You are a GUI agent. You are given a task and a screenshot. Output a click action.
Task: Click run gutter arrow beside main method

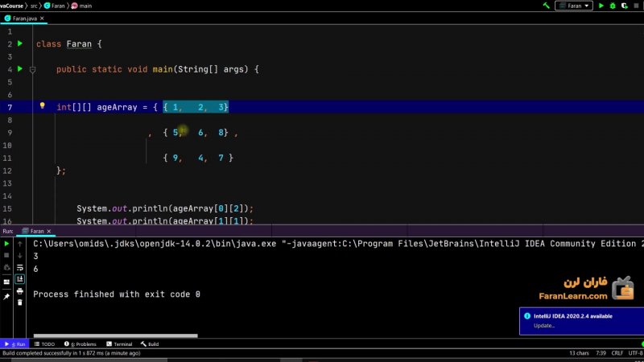tap(20, 69)
